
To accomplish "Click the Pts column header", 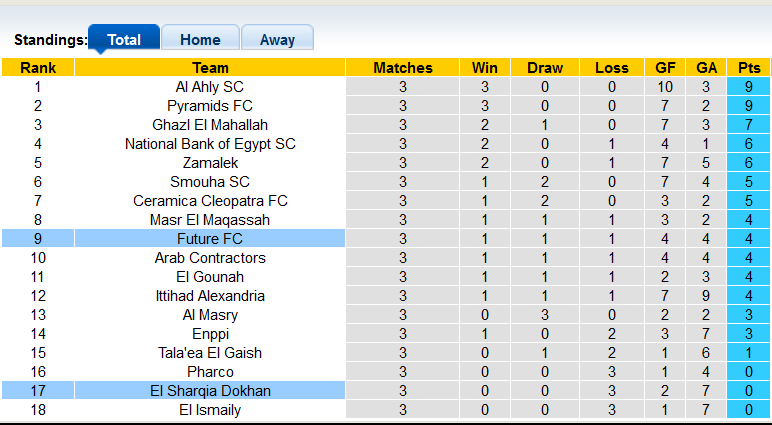I will point(749,68).
